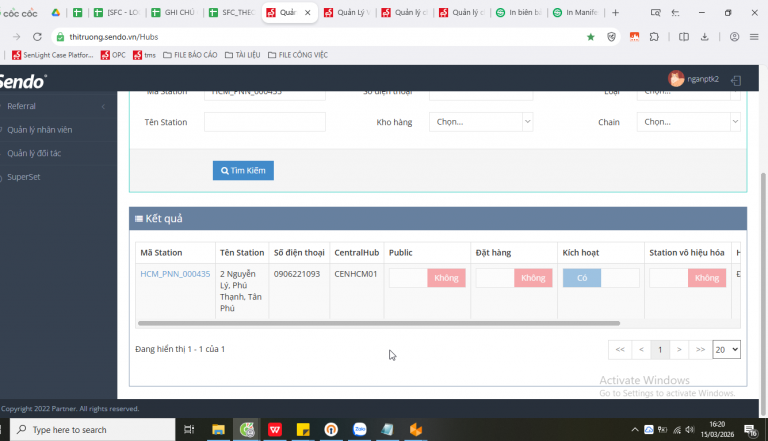Image resolution: width=768 pixels, height=441 pixels.
Task: Toggle Station vô hiệu hóa switch
Action: [688, 278]
